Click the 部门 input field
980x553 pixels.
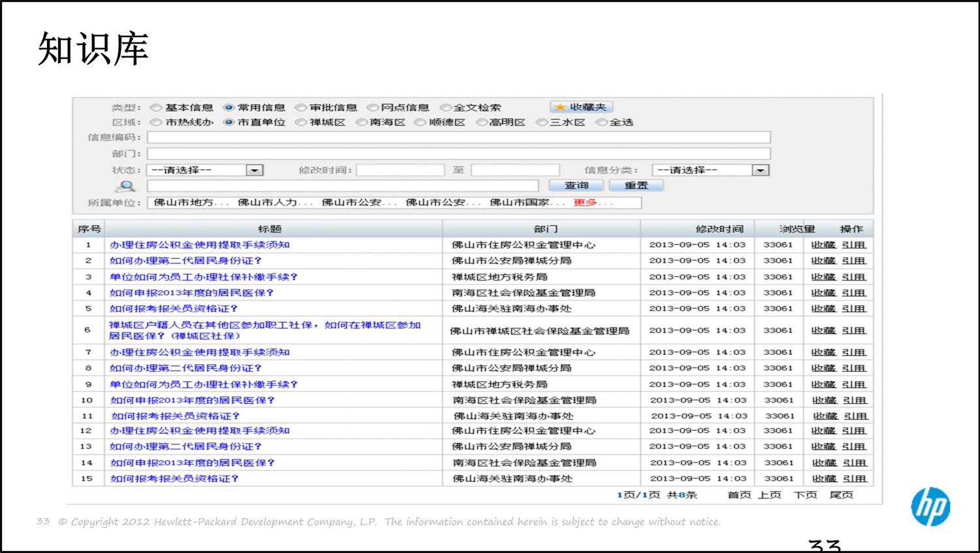tap(457, 153)
